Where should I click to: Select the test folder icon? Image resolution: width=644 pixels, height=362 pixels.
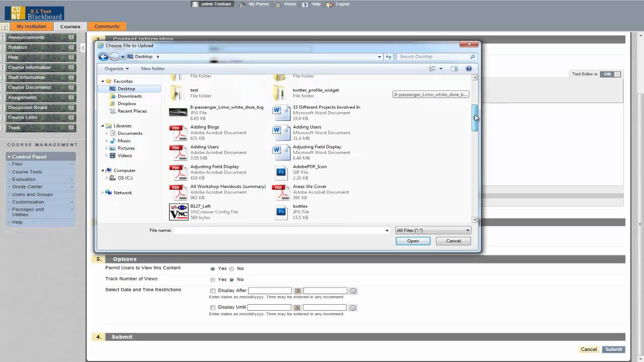178,93
